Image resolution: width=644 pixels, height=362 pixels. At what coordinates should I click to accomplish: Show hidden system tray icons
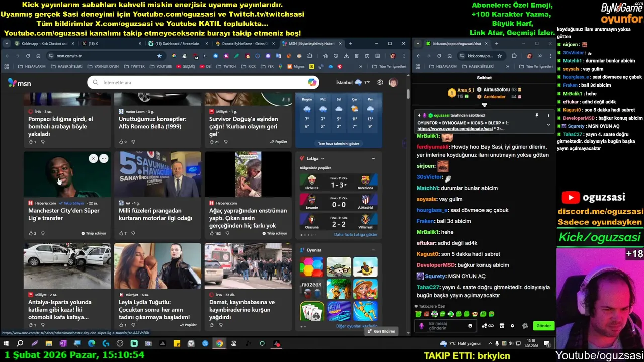pyautogui.click(x=490, y=344)
